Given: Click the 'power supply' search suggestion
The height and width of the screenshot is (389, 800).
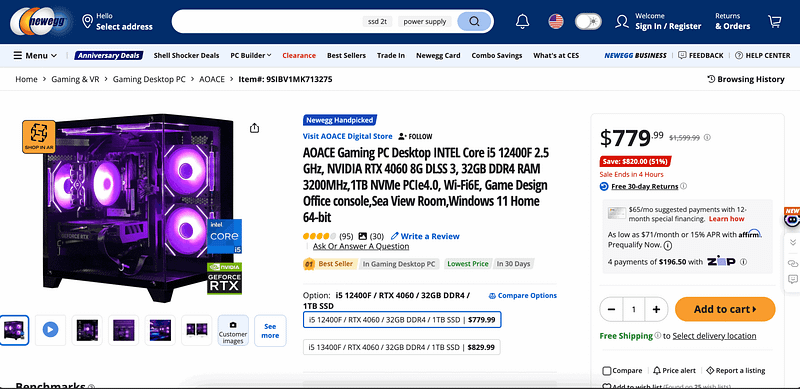Looking at the screenshot, I should 424,21.
